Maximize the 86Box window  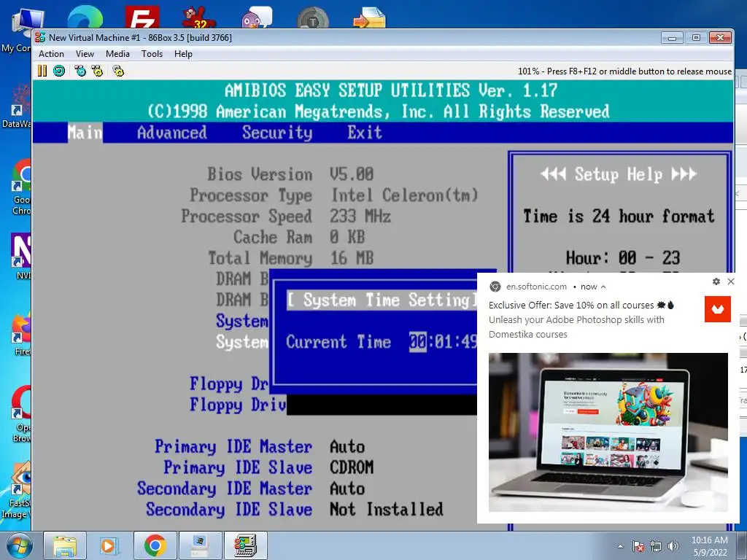(x=696, y=38)
